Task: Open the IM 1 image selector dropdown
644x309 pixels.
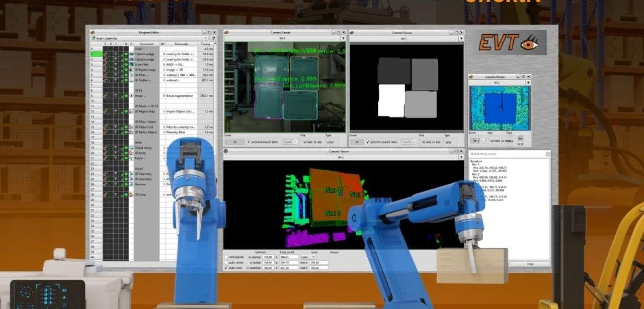Action: pos(461,38)
